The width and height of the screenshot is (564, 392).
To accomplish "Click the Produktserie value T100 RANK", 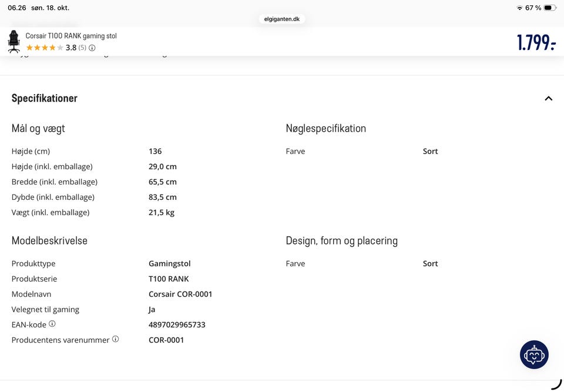I will coord(169,279).
